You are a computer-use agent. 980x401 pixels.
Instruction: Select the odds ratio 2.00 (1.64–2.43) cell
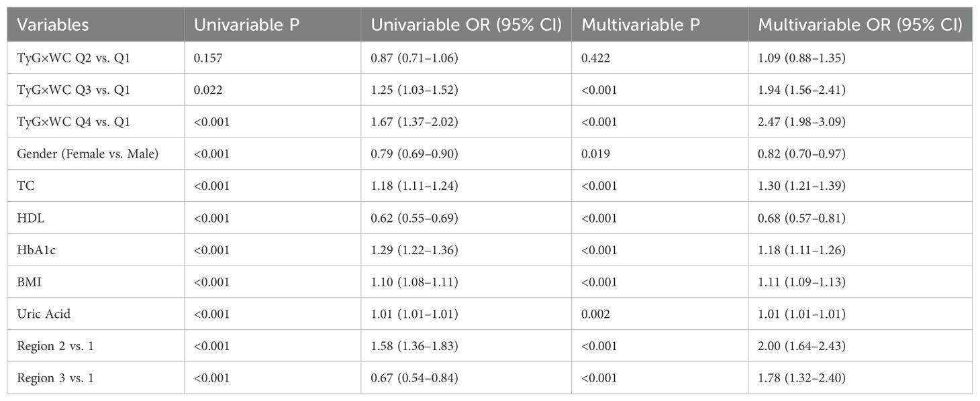pyautogui.click(x=803, y=346)
